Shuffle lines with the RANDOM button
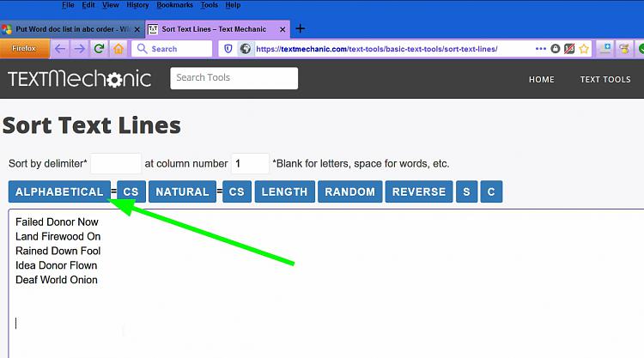Screen dimensions: 644x358 [350, 191]
